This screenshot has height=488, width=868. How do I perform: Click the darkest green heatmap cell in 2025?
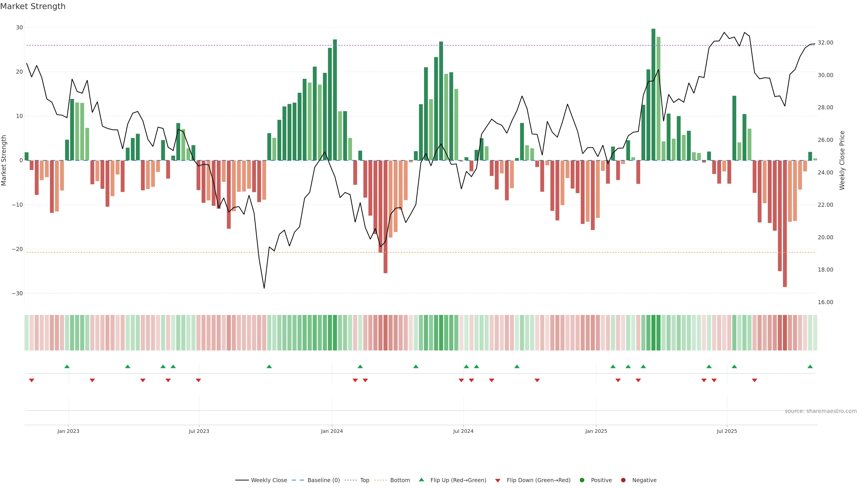(653, 333)
